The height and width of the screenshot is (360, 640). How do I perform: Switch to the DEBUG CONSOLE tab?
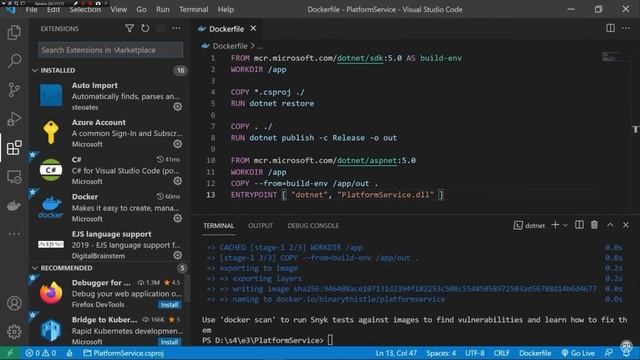[x=313, y=226]
